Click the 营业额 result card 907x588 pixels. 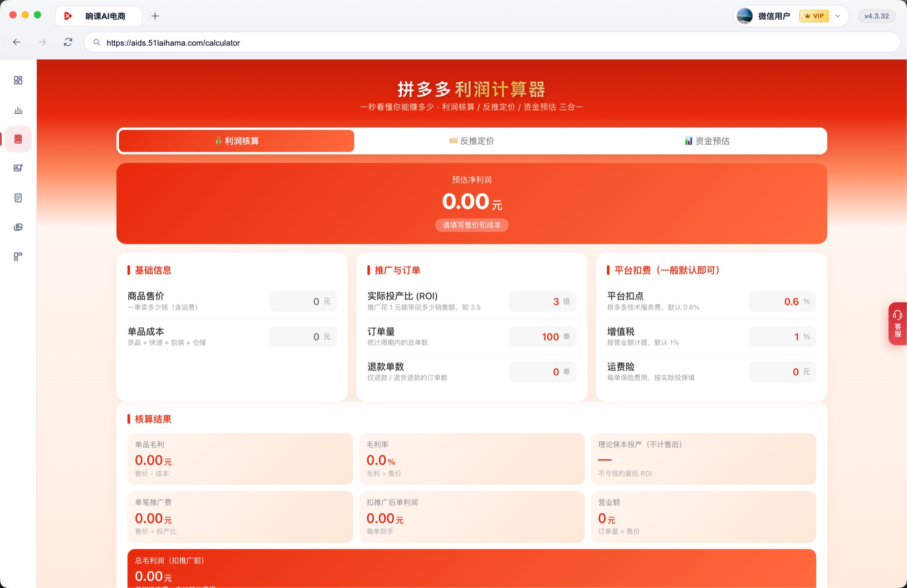tap(703, 517)
